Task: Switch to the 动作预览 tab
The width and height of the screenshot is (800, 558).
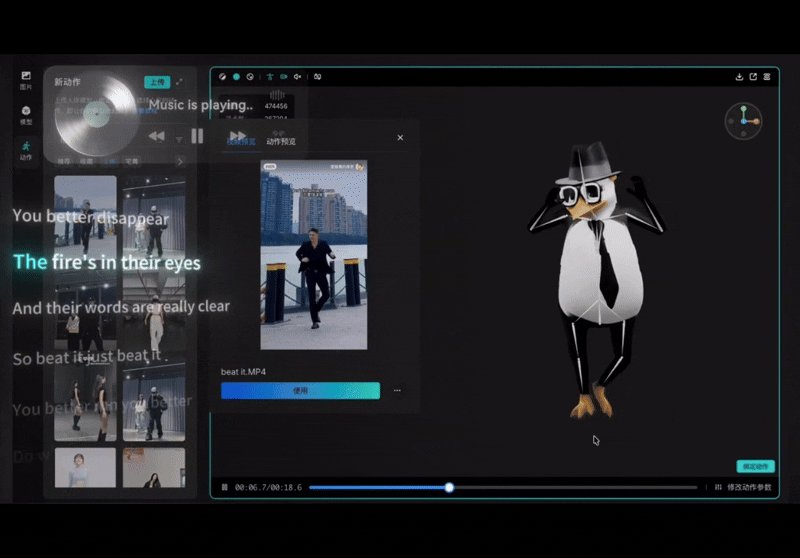Action: (x=281, y=142)
